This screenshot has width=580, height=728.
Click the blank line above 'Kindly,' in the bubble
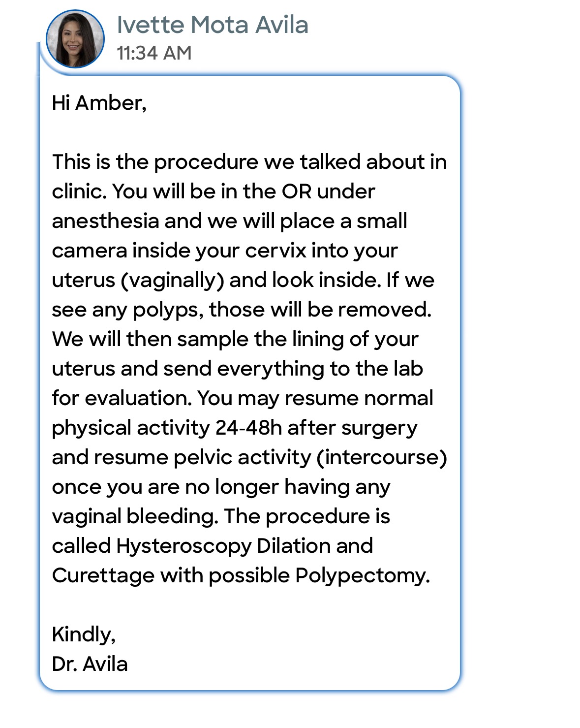pos(249,605)
